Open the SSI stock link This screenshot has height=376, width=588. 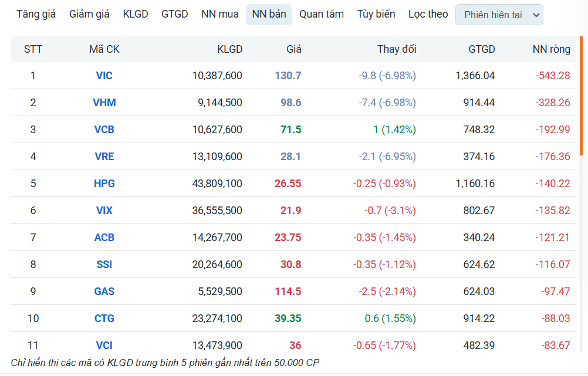tap(104, 265)
